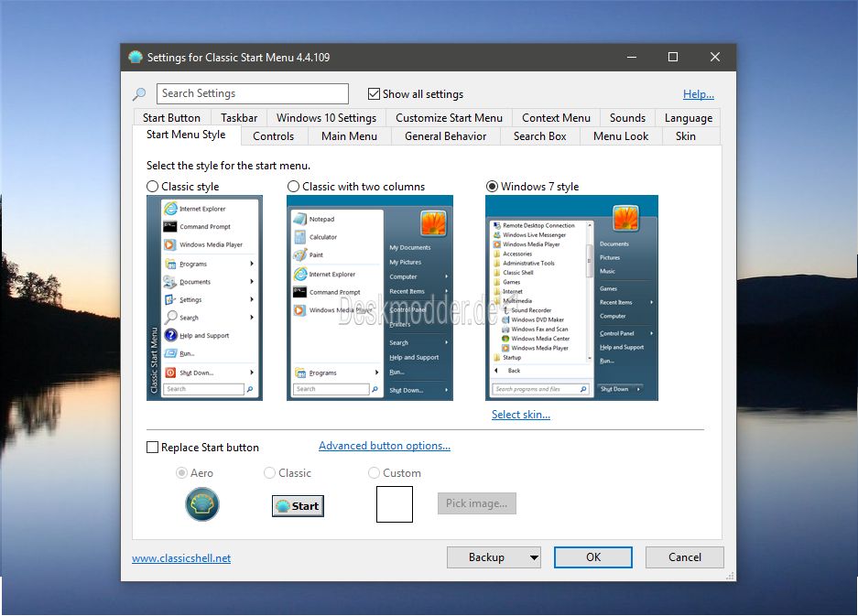858x616 pixels.
Task: Minimize the Classic Start Menu settings window
Action: (632, 57)
